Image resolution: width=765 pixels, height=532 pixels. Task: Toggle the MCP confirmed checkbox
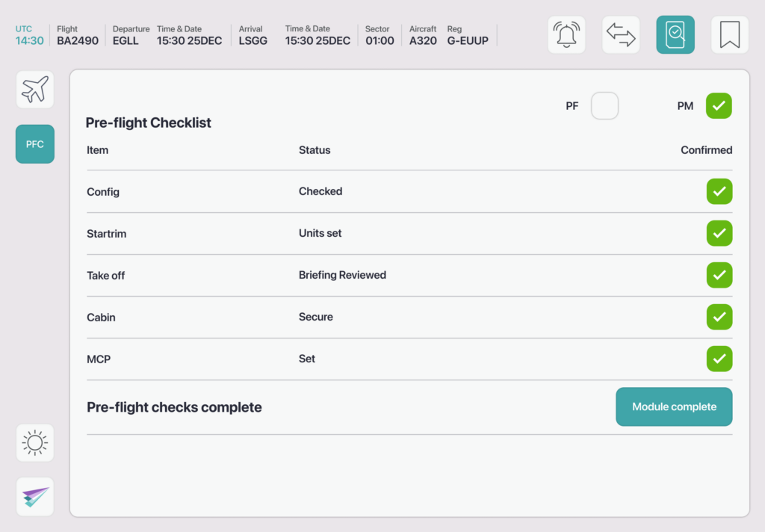719,359
